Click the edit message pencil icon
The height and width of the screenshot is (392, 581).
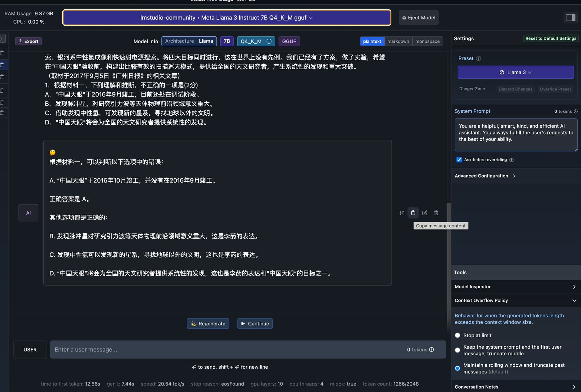point(425,213)
